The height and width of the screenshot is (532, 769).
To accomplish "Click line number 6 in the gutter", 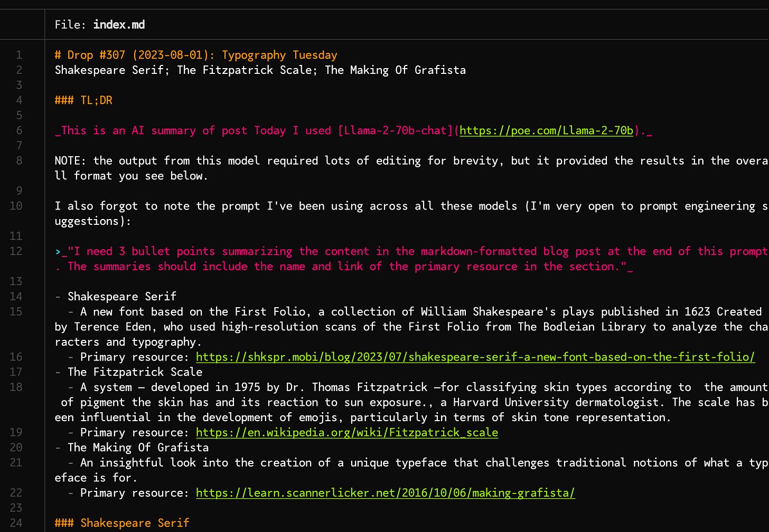I will tap(19, 130).
